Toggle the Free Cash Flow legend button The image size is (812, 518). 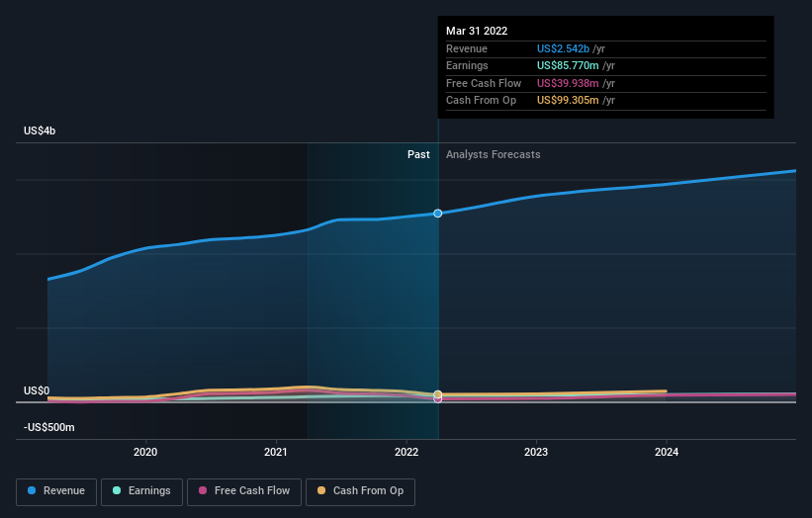pyautogui.click(x=244, y=491)
